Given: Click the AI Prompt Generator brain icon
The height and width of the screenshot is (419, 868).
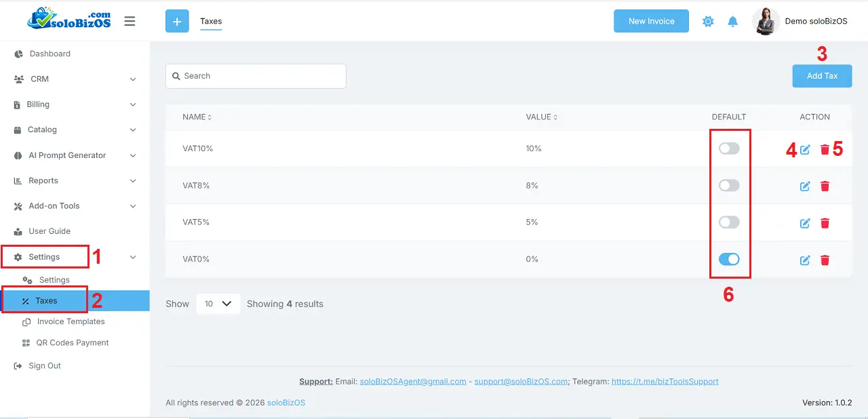Looking at the screenshot, I should (x=18, y=155).
